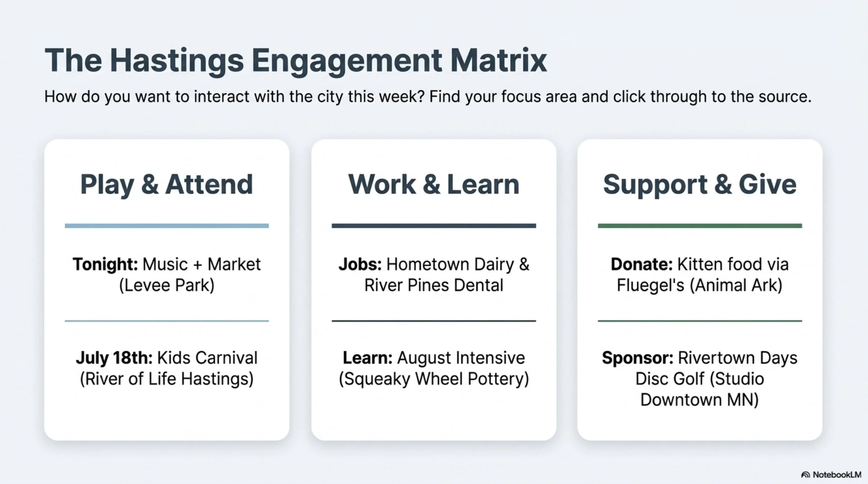Open Sponsor: Rivertown Days Disc Golf
Image resolution: width=868 pixels, height=484 pixels.
coord(700,379)
